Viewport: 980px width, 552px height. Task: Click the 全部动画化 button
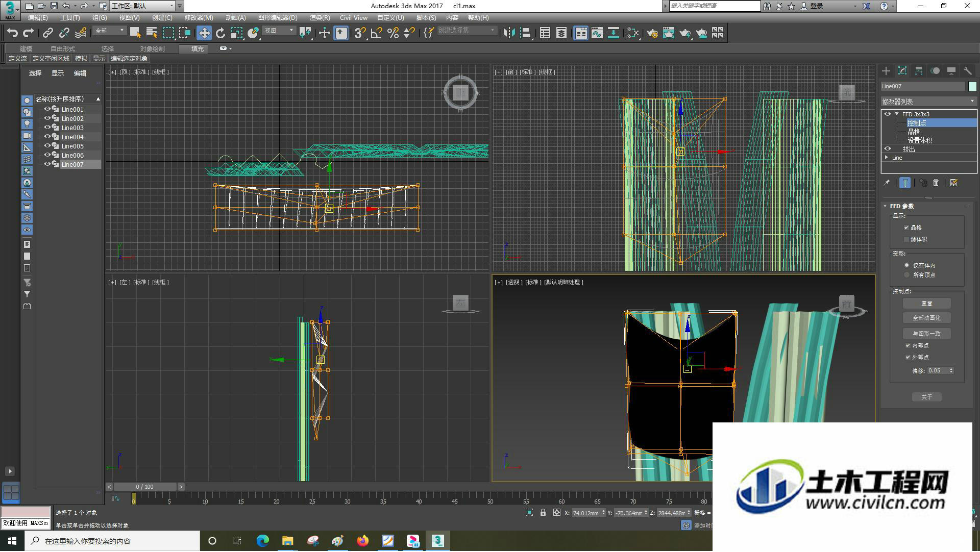[926, 318]
